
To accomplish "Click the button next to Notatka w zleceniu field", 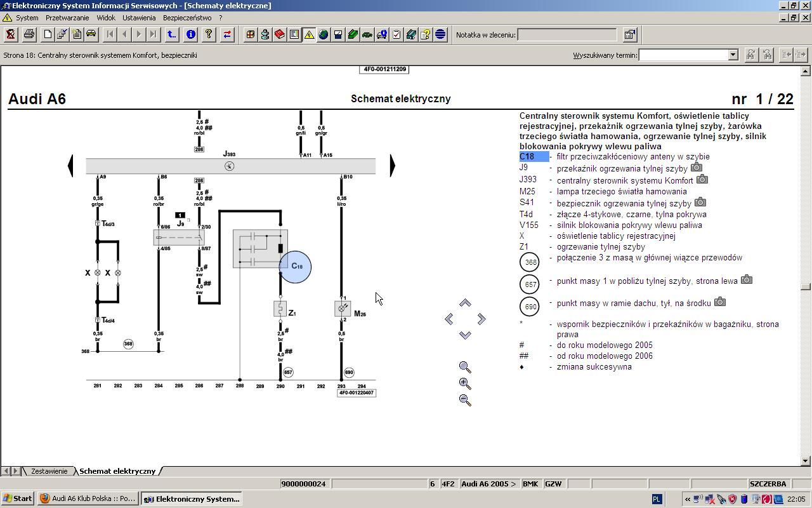I will [629, 34].
